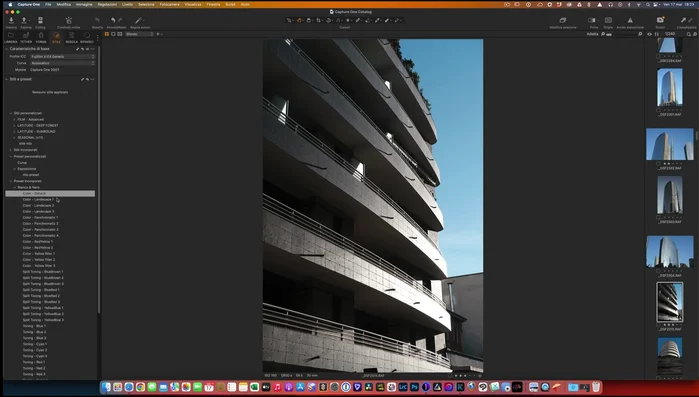Click the Esporta toolbar icon
The height and width of the screenshot is (397, 699).
pyautogui.click(x=24, y=20)
